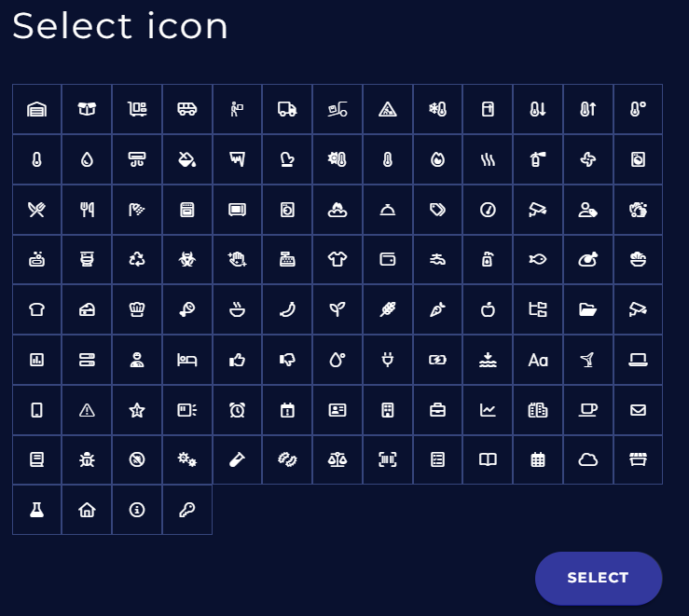The width and height of the screenshot is (689, 616).
Task: Select the cloud icon
Action: click(587, 459)
